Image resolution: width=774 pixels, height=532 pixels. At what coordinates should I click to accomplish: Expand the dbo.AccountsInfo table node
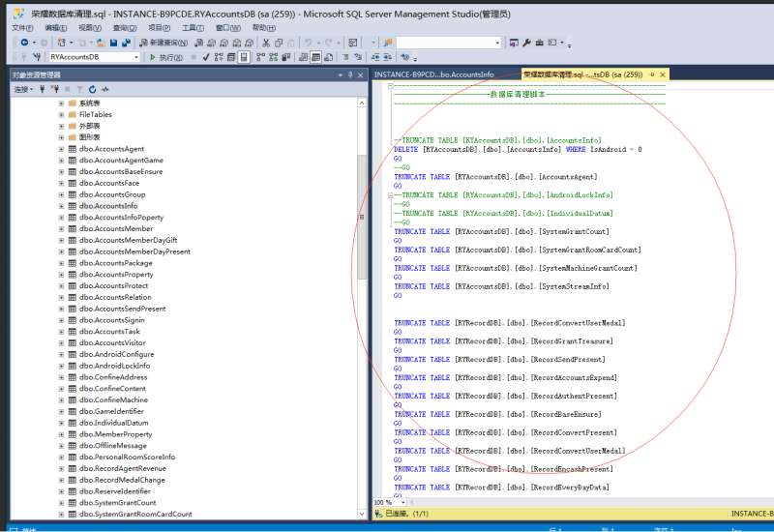(x=61, y=206)
